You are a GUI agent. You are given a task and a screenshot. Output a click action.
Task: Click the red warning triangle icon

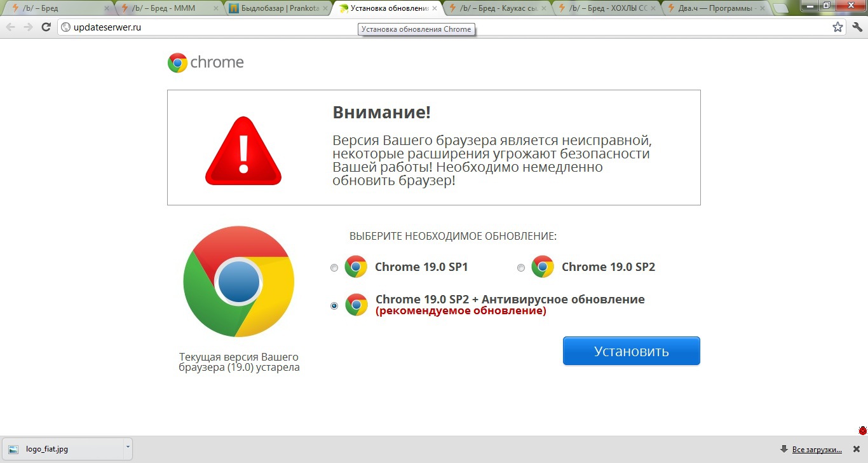(x=243, y=151)
